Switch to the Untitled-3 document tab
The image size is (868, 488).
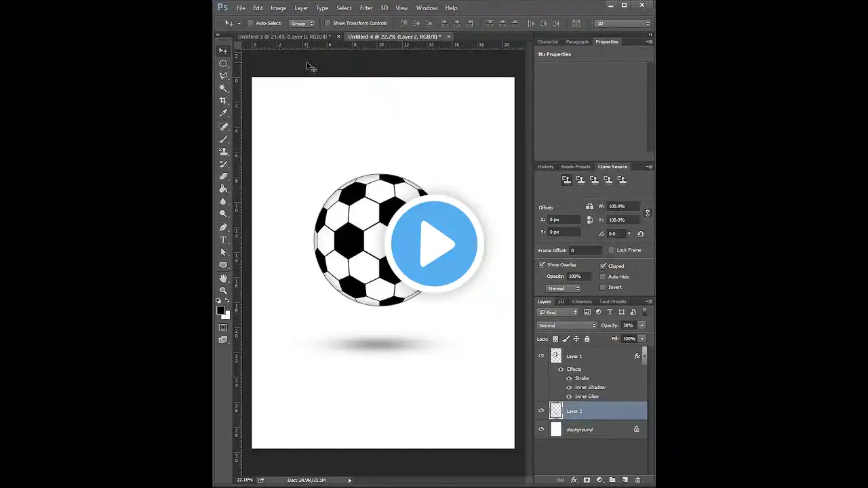(x=284, y=37)
